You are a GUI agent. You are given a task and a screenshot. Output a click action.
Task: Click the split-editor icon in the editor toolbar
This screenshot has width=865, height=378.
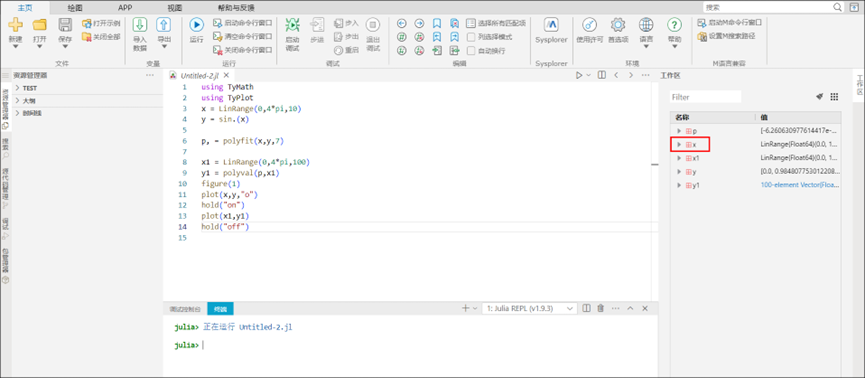coord(602,76)
